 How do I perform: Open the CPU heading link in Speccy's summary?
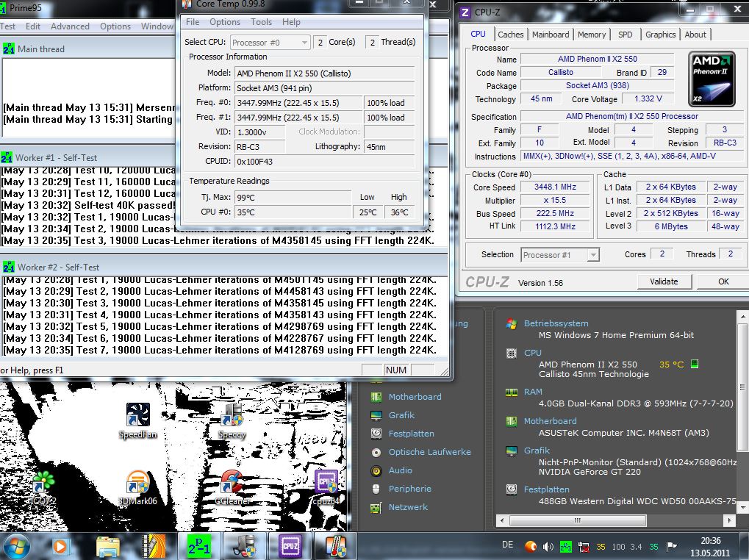point(533,352)
